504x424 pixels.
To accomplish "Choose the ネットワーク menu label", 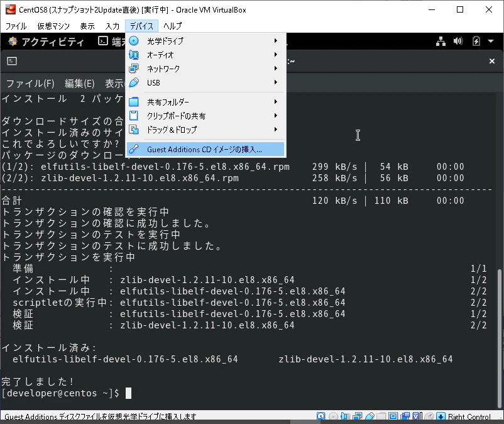I will pos(163,69).
